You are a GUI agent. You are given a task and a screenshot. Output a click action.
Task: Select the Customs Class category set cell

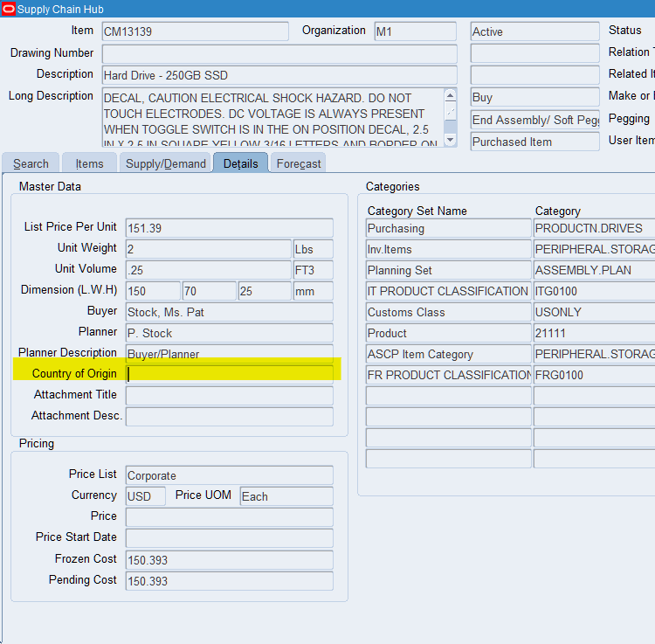coord(449,312)
